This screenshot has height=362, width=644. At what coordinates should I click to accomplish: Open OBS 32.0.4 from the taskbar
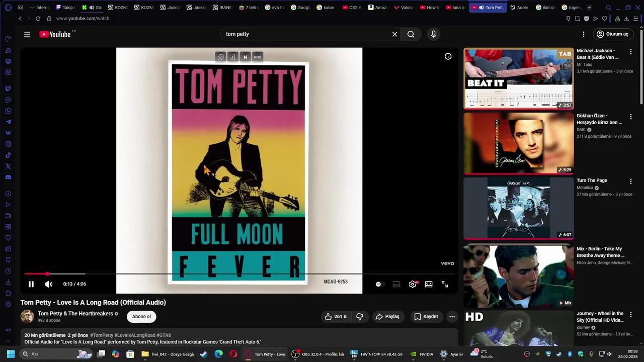[x=318, y=354]
